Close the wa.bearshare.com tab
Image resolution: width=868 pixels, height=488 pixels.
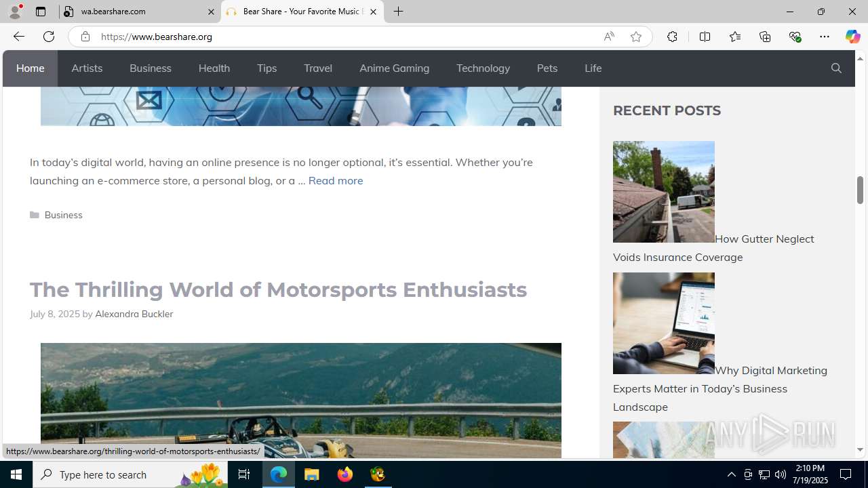[x=210, y=12]
